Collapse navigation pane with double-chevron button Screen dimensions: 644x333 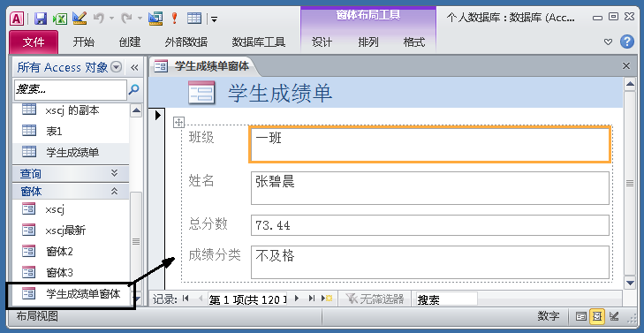pos(134,67)
